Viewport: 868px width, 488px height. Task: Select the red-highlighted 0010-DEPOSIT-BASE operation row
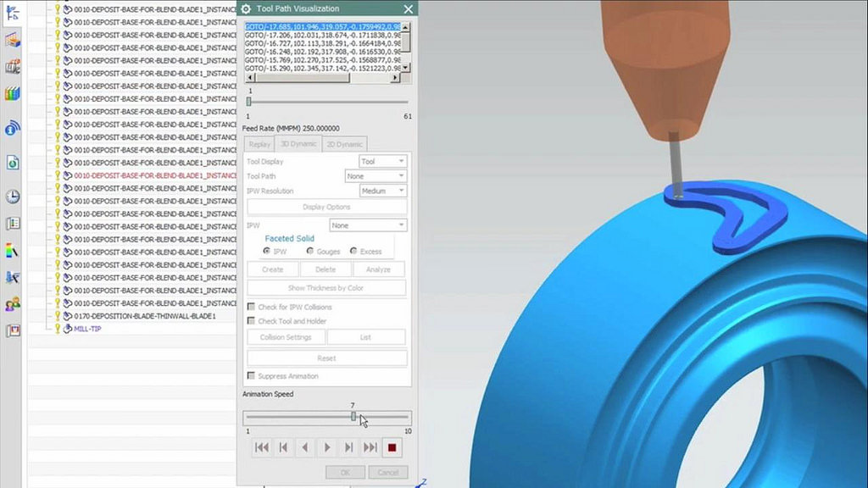155,175
